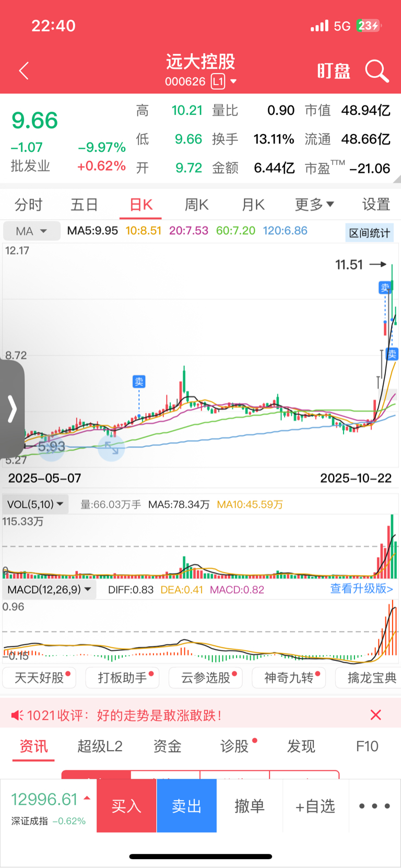Image resolution: width=401 pixels, height=868 pixels.
Task: Select the 日K tab
Action: (x=141, y=205)
